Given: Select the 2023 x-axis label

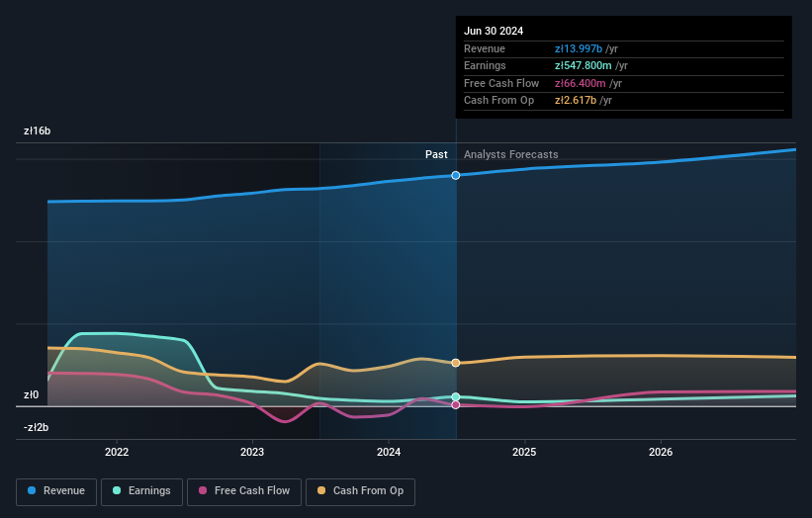Looking at the screenshot, I should coord(252,452).
